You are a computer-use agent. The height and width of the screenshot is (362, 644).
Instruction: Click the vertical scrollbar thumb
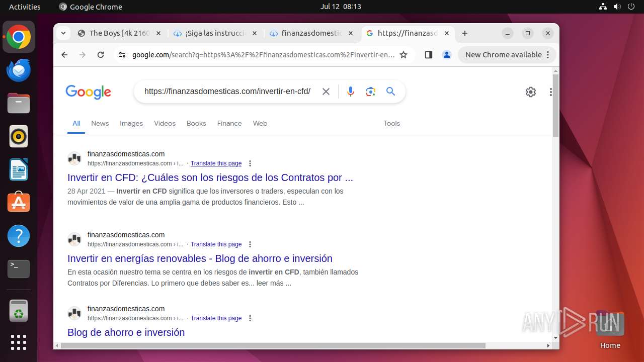(x=555, y=106)
